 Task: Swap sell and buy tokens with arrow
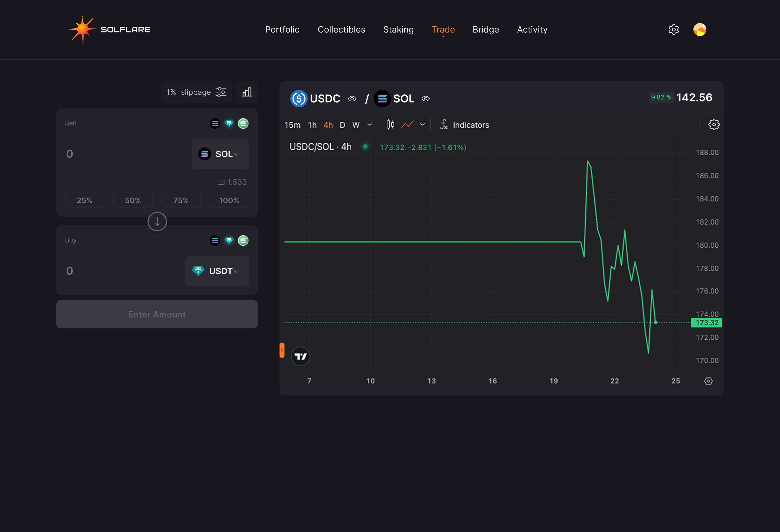click(x=157, y=222)
